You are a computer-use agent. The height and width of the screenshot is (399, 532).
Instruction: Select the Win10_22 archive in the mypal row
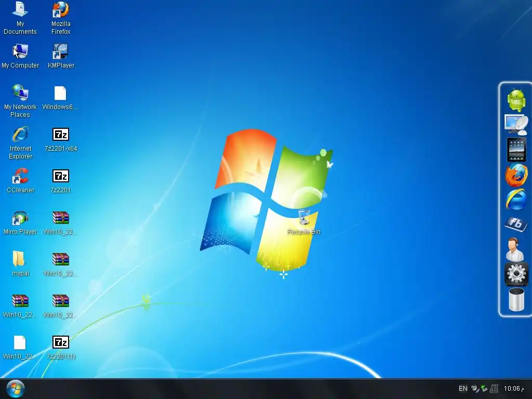(60, 264)
